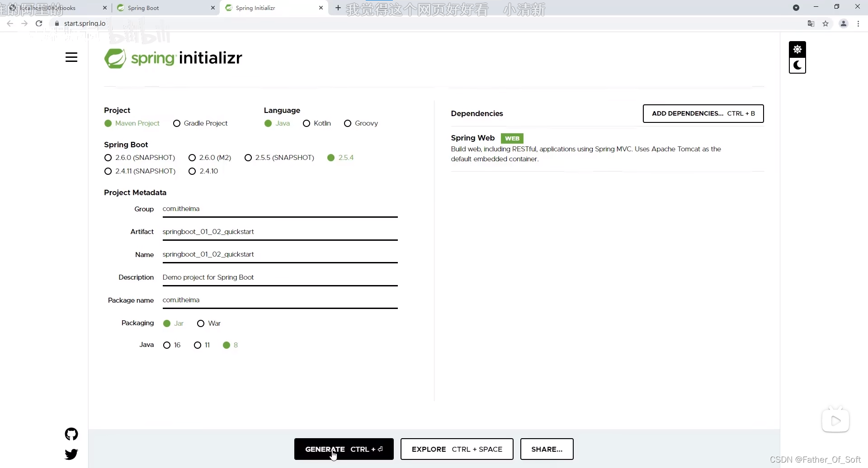Click Add Dependencies button
The image size is (868, 468).
(703, 113)
